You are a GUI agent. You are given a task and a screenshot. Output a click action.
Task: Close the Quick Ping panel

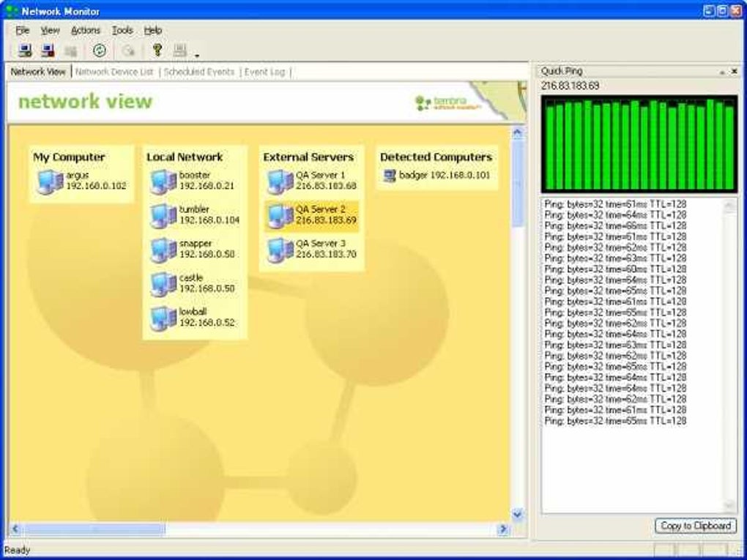click(x=734, y=72)
